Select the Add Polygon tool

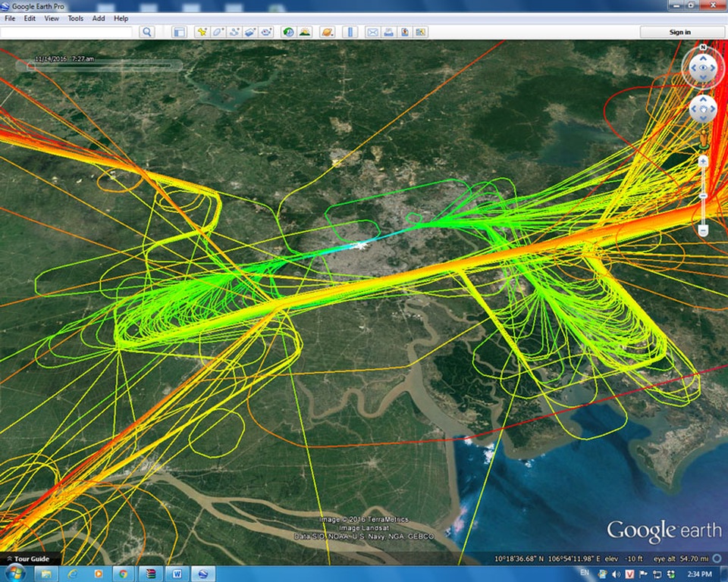[218, 32]
